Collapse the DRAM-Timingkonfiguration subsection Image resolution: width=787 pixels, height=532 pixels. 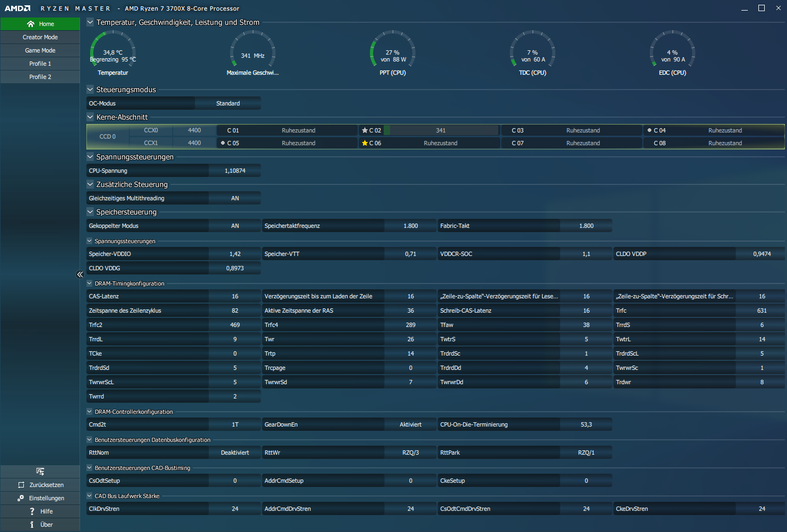(90, 283)
